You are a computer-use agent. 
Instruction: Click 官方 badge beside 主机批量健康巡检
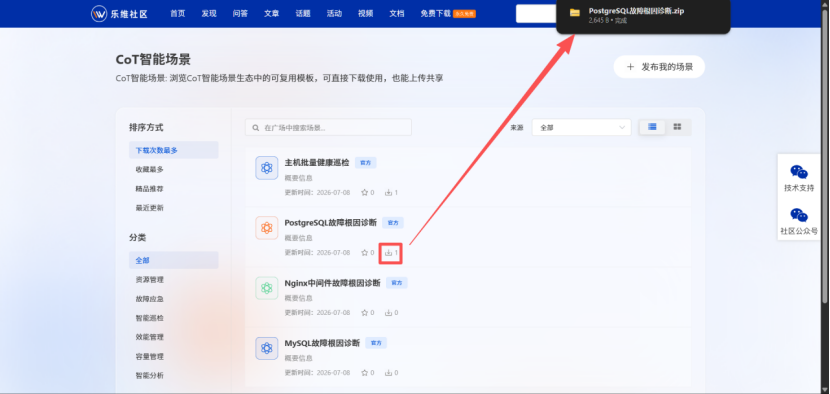[x=365, y=163]
